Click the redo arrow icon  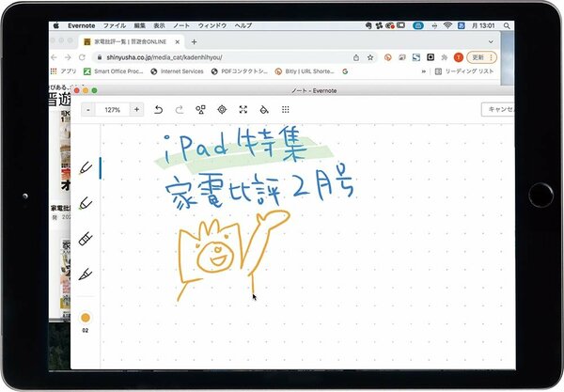[180, 110]
